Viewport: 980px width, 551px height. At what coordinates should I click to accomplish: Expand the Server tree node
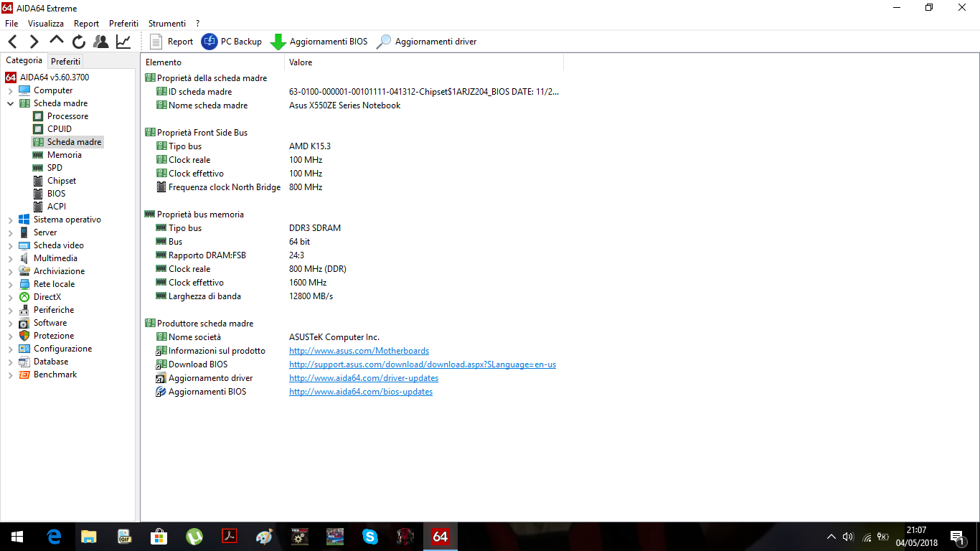click(10, 232)
